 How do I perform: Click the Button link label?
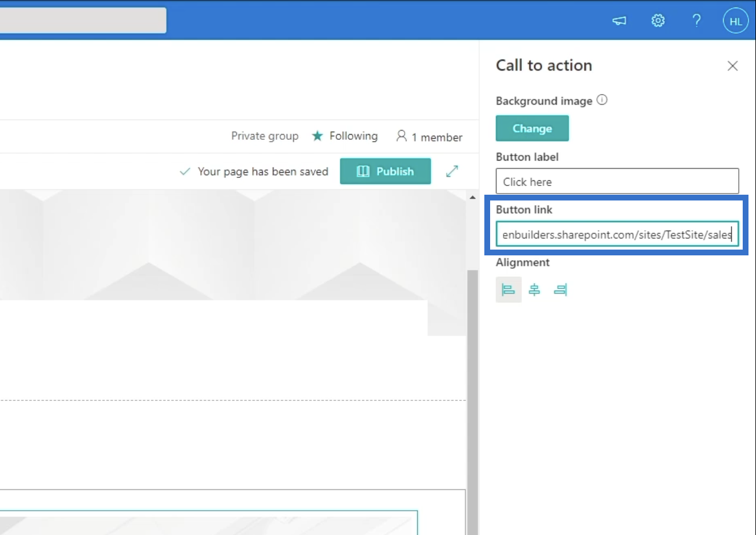tap(524, 210)
